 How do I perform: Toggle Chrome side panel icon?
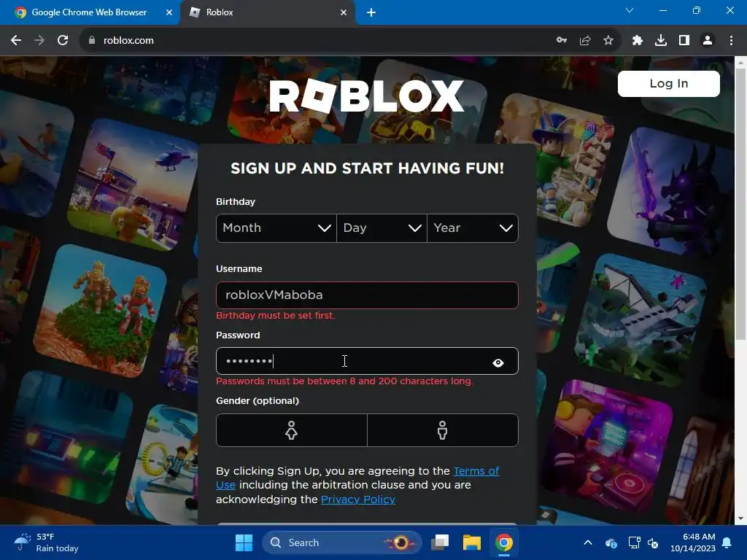pos(684,41)
